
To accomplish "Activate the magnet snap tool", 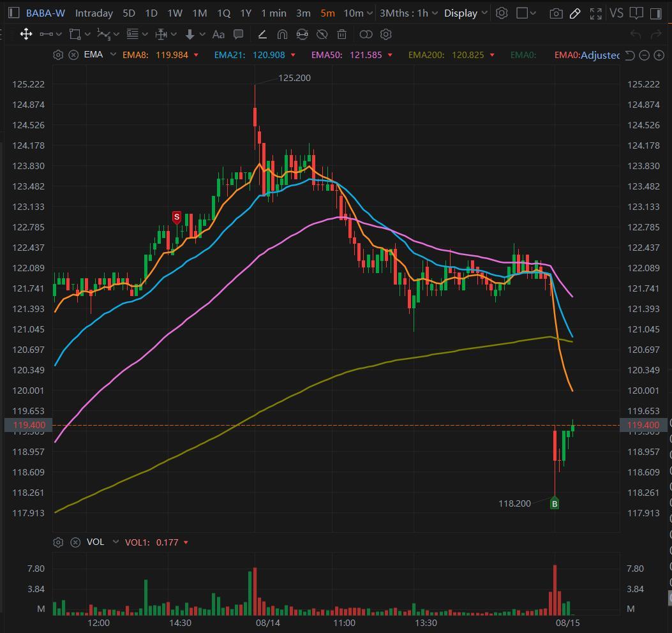I will pyautogui.click(x=282, y=34).
